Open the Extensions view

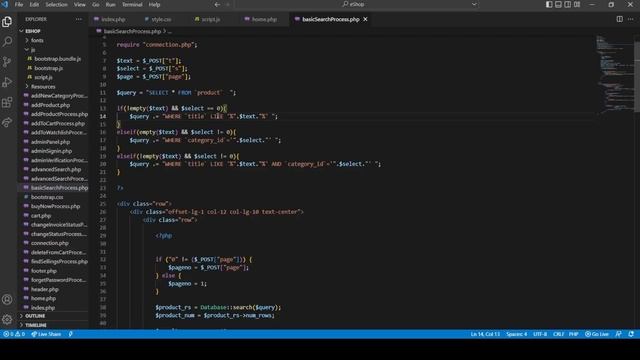coord(7,102)
